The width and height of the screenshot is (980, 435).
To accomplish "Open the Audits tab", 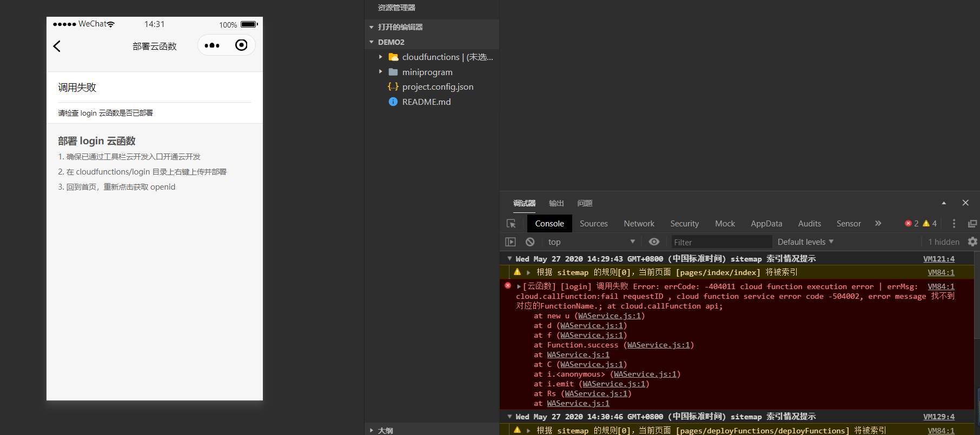I will [x=810, y=224].
